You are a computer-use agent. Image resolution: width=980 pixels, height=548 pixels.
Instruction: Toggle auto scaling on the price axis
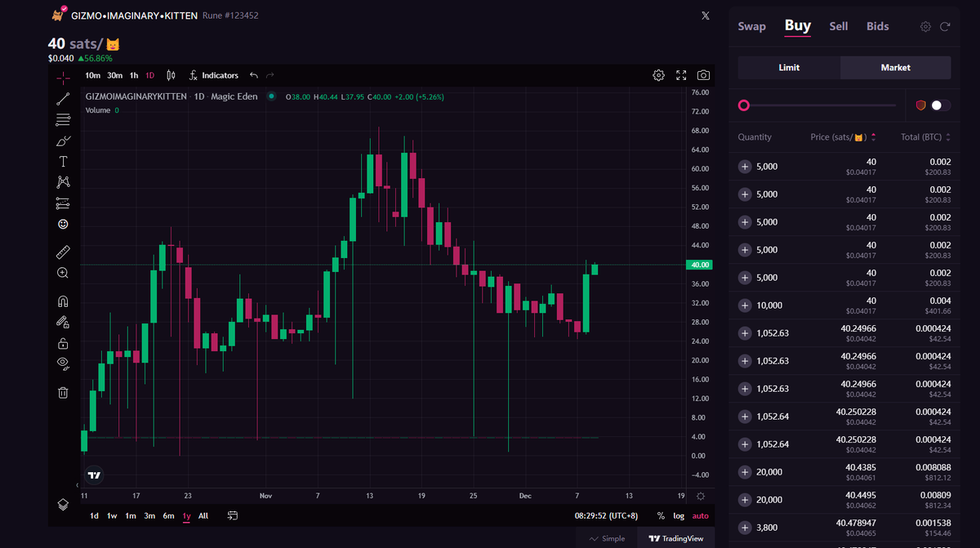[x=701, y=515]
